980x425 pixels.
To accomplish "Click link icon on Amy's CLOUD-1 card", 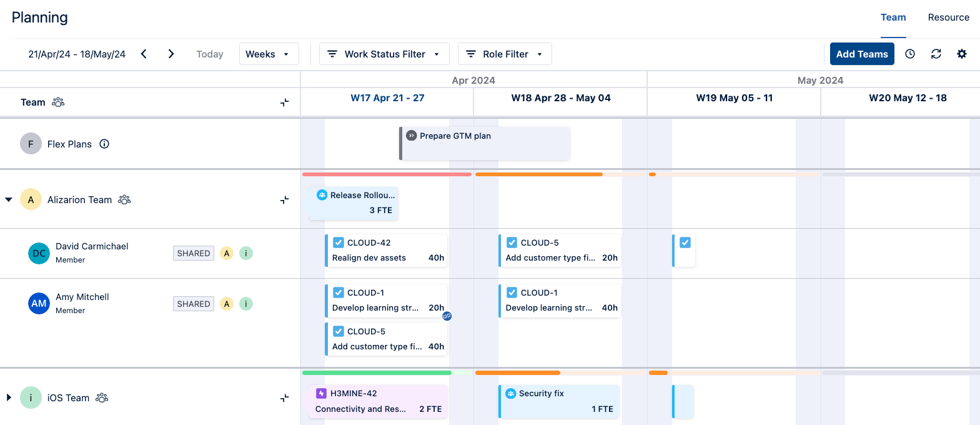I will click(x=447, y=316).
